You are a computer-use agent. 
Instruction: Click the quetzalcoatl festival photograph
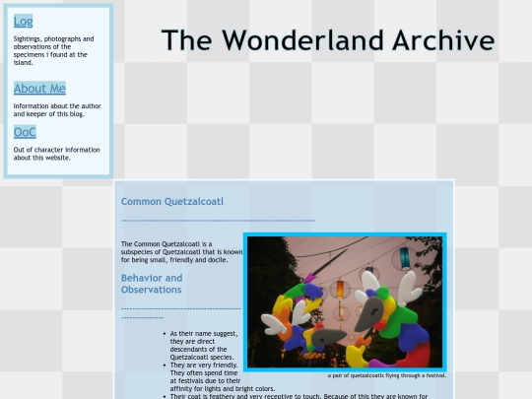pyautogui.click(x=345, y=302)
